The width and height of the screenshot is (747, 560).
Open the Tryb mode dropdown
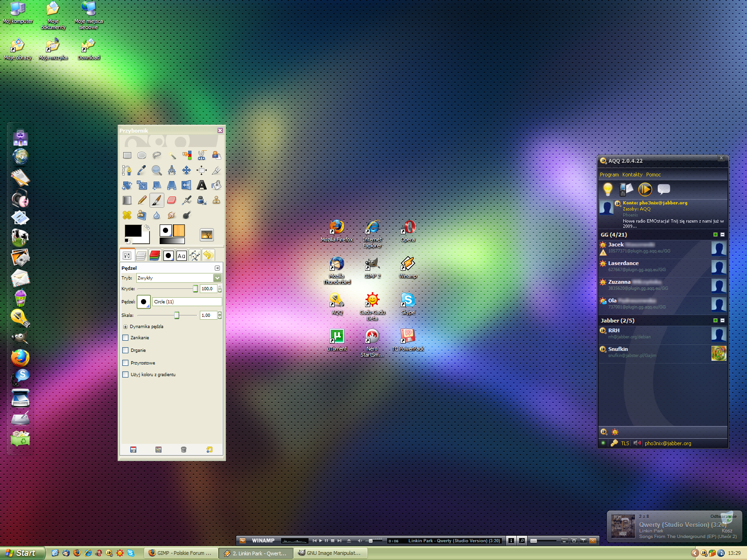217,278
